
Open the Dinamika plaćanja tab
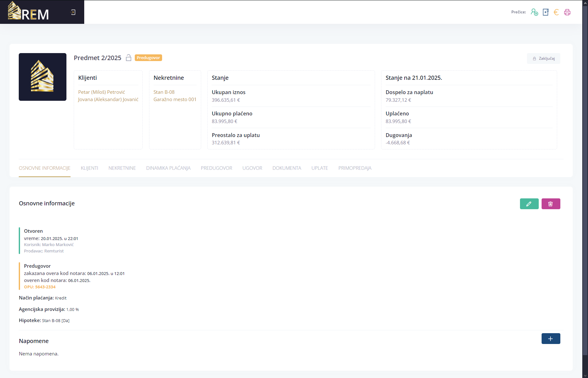pos(168,168)
